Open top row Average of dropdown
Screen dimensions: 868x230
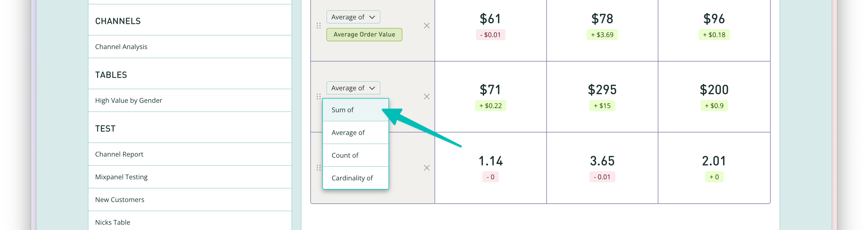tap(353, 17)
